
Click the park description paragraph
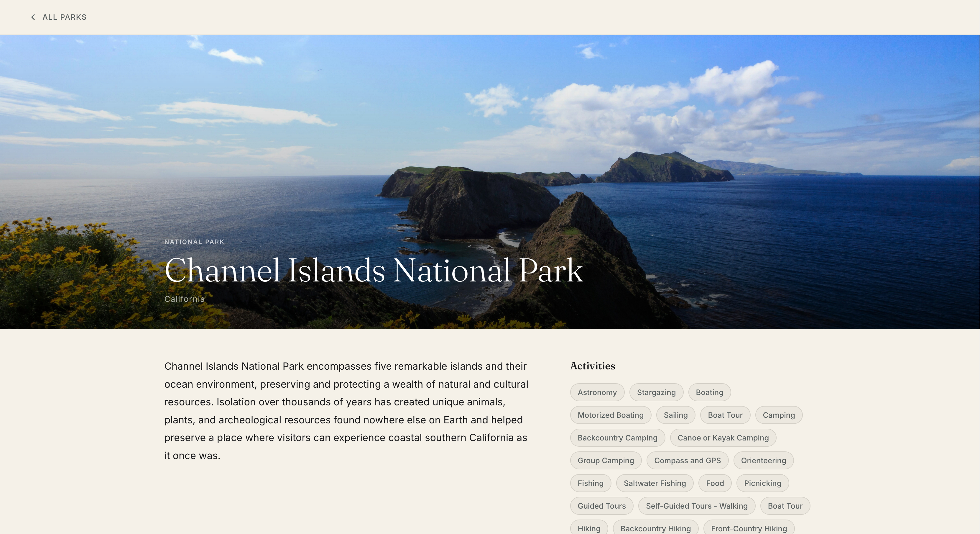[x=346, y=411]
